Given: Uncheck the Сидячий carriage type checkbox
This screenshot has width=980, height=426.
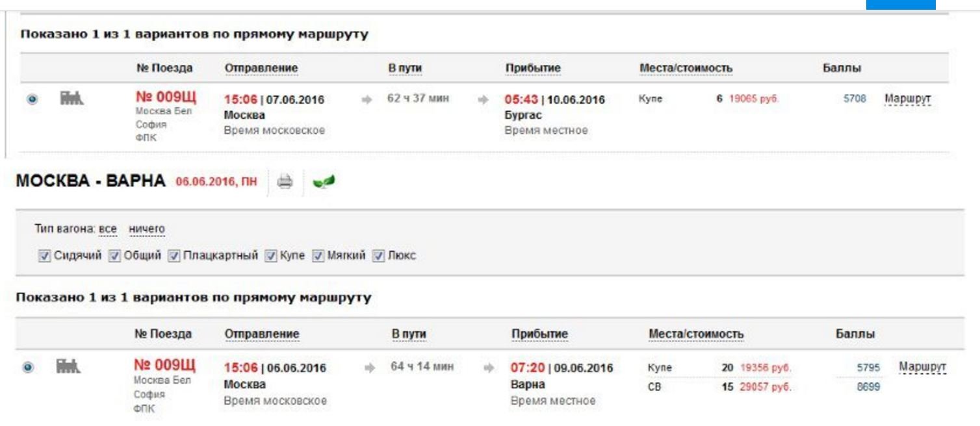Looking at the screenshot, I should pyautogui.click(x=44, y=255).
